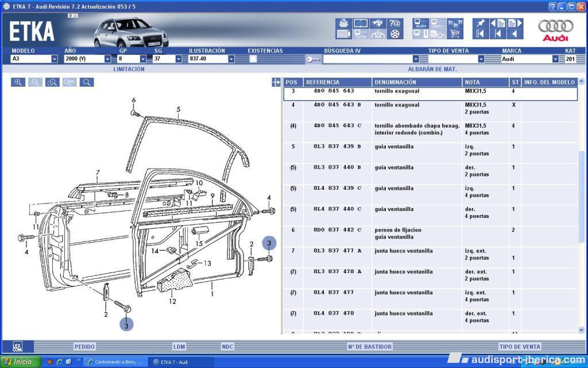Click the ST column header
This screenshot has width=588, height=368.
tap(515, 82)
